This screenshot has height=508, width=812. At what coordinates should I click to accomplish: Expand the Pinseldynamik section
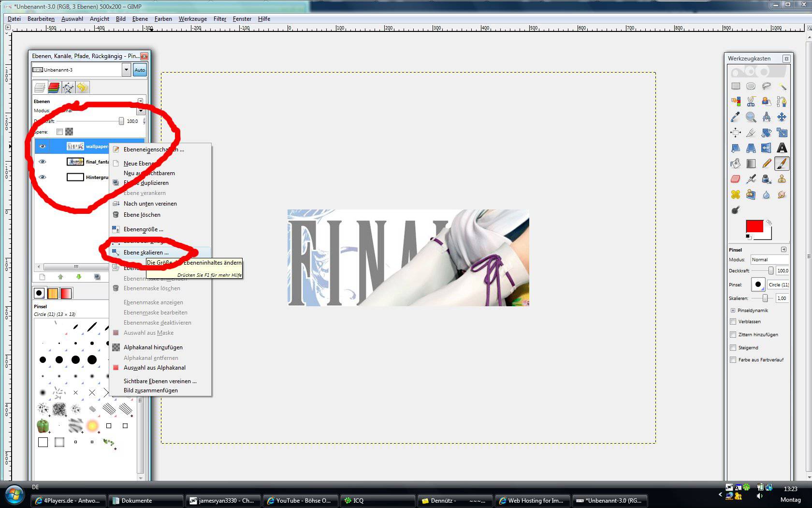733,311
